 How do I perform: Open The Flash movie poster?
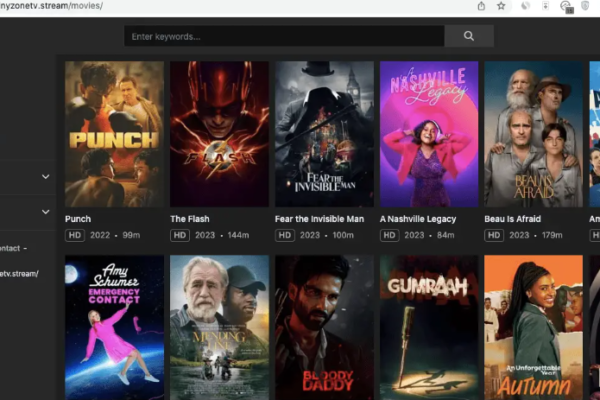pyautogui.click(x=219, y=134)
